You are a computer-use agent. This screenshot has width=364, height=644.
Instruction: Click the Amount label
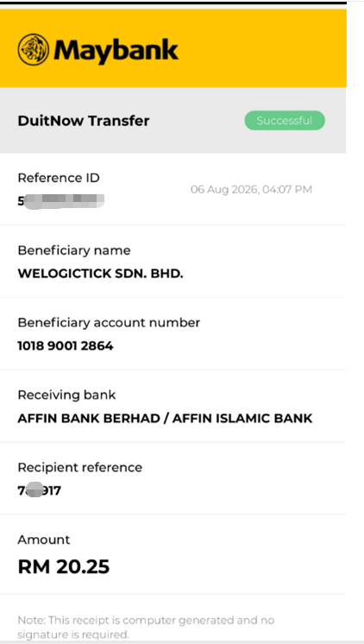pos(43,540)
